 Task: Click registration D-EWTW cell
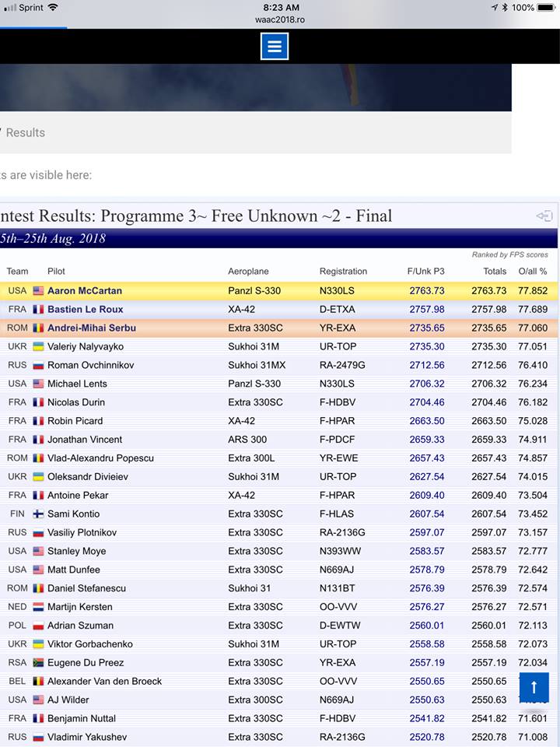click(340, 626)
